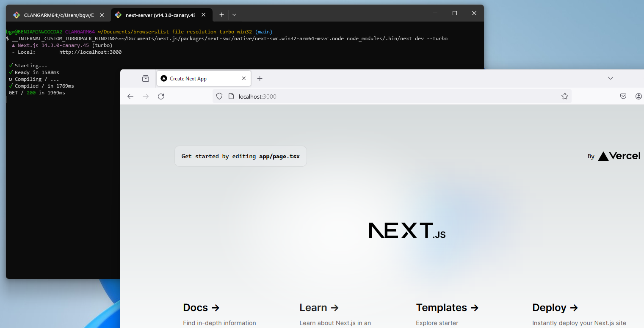Close the CLANGARM64 terminal tab

102,15
